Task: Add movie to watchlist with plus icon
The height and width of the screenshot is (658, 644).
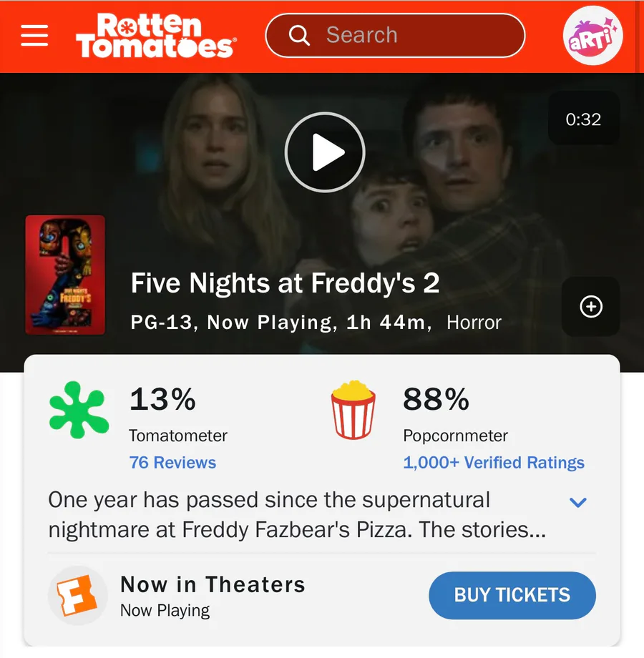Action: pyautogui.click(x=590, y=307)
